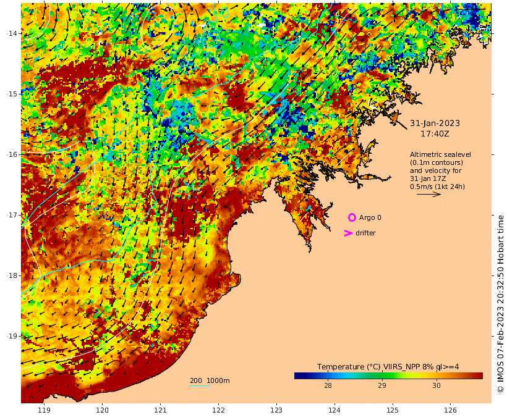Screen dimensions: 507x420
Task: Click the magenta Argo 0 circle marker
Action: (352, 217)
